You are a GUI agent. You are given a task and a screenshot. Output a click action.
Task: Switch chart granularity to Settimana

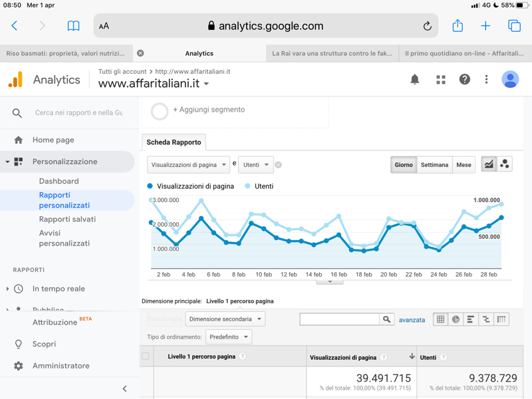pos(434,164)
